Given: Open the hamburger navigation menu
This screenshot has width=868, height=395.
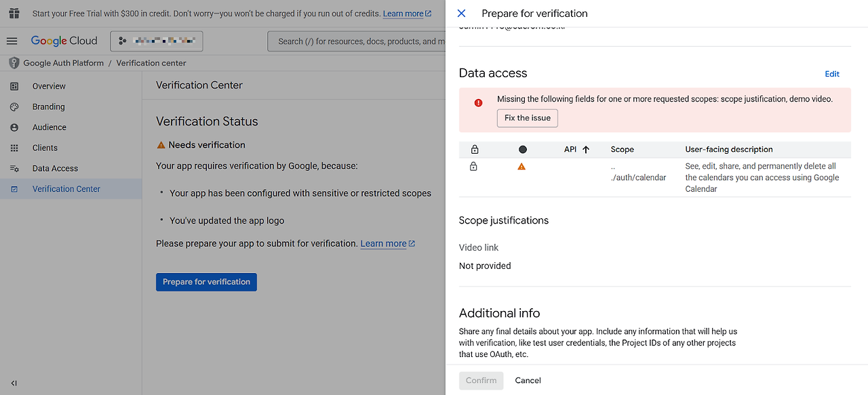Looking at the screenshot, I should [12, 41].
